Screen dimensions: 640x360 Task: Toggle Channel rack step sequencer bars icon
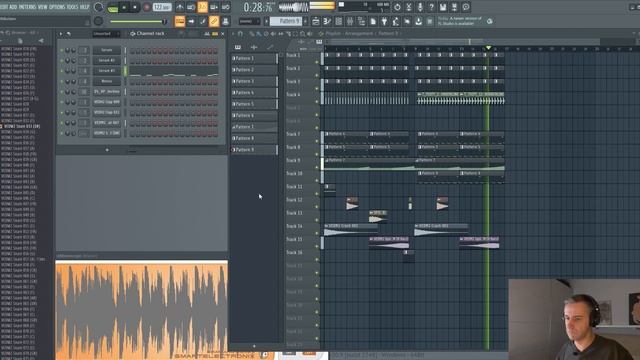[215, 34]
